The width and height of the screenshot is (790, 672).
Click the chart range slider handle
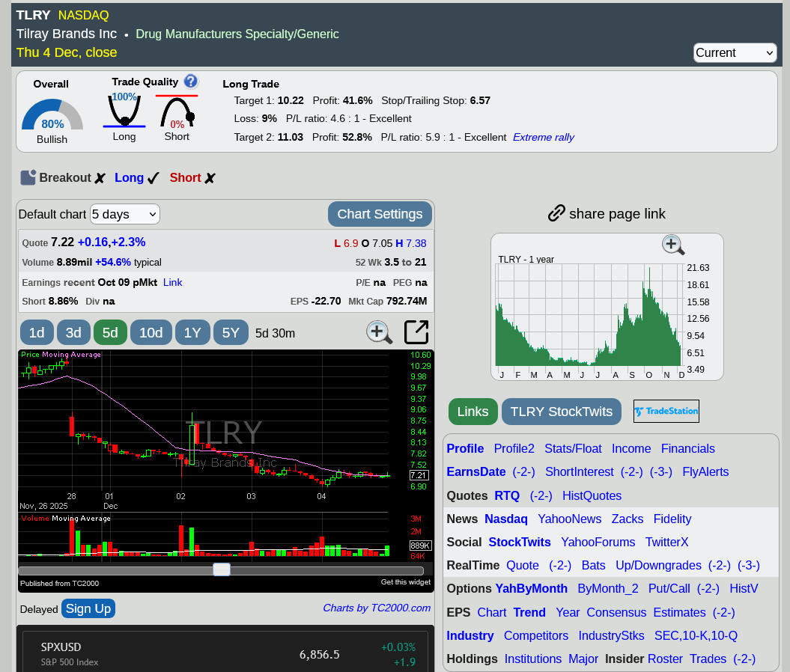point(222,569)
